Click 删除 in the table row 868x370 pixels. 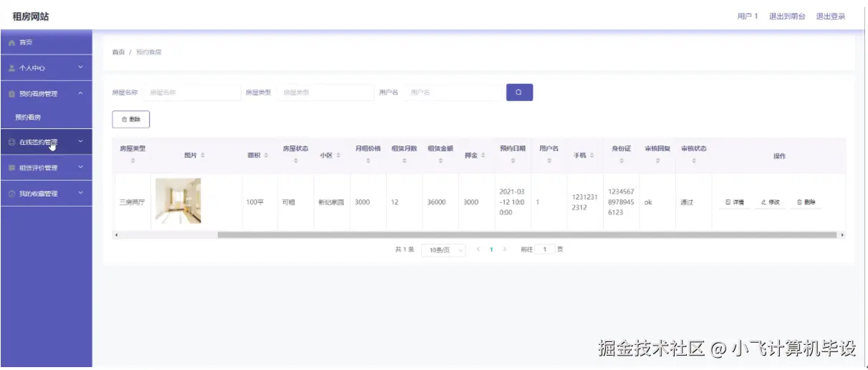806,202
